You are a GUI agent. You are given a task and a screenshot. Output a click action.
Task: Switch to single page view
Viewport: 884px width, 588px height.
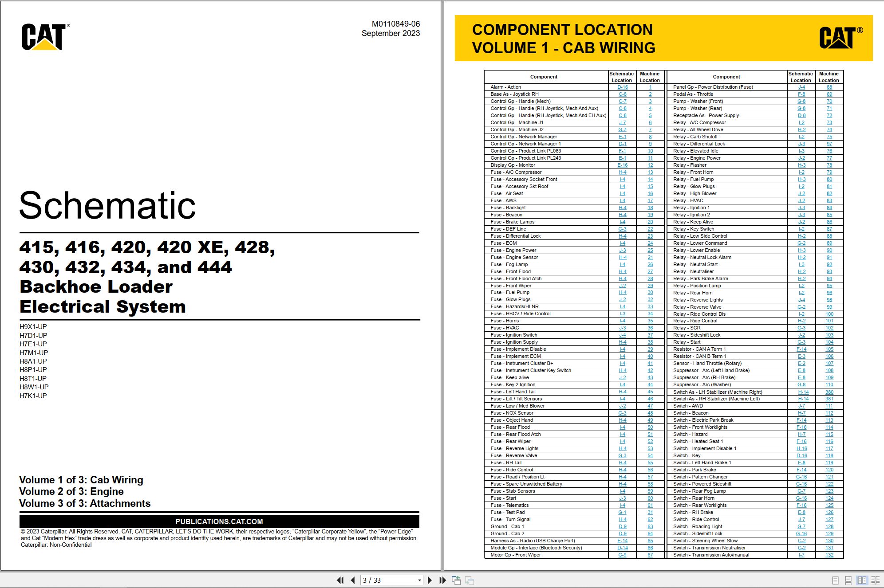click(835, 580)
